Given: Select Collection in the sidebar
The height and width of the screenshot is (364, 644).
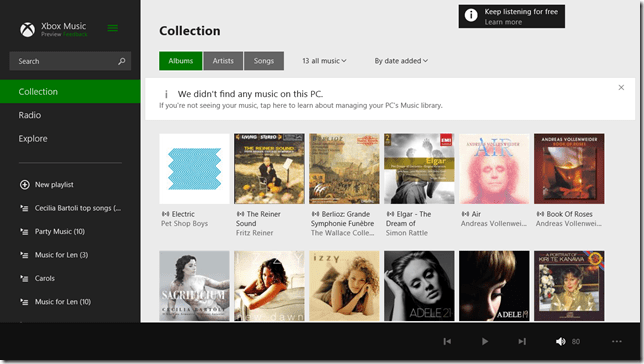Looking at the screenshot, I should coord(70,92).
